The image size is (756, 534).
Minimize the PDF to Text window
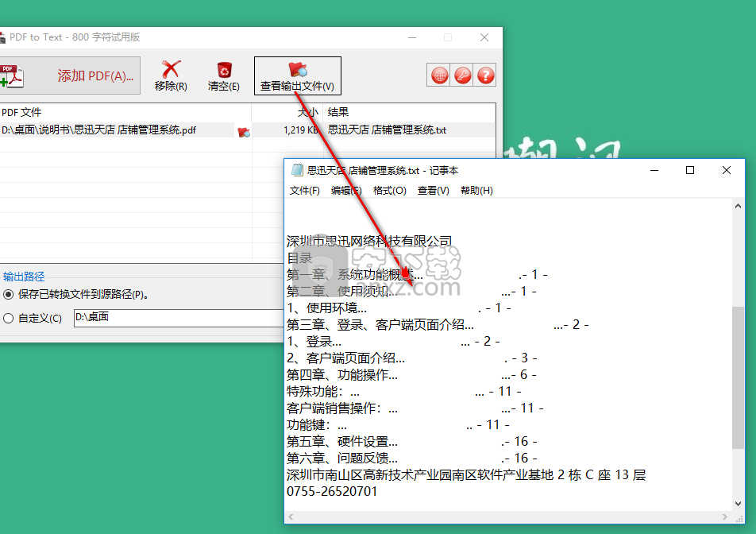[x=411, y=37]
